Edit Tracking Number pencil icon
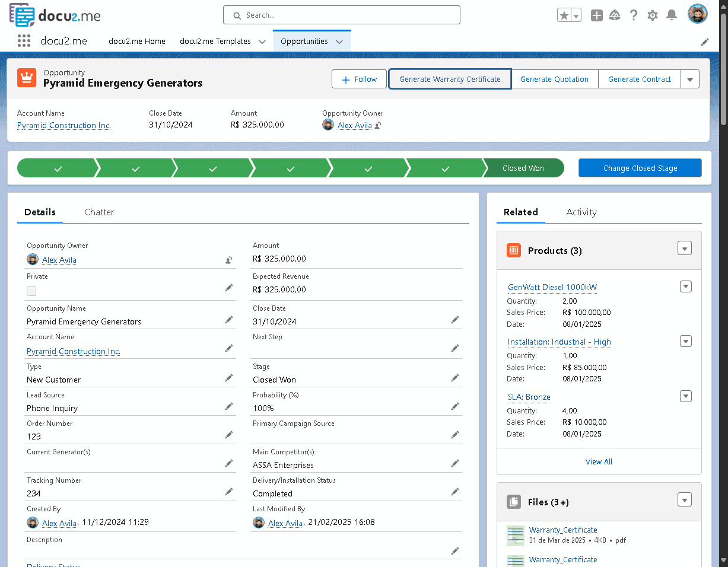Image resolution: width=728 pixels, height=567 pixels. (x=229, y=492)
